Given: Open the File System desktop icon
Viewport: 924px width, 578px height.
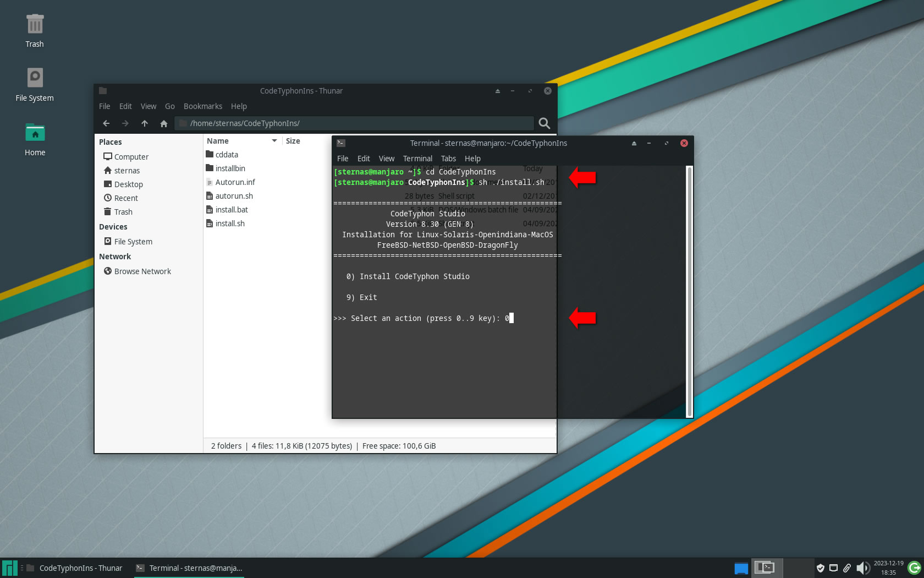Looking at the screenshot, I should point(35,84).
